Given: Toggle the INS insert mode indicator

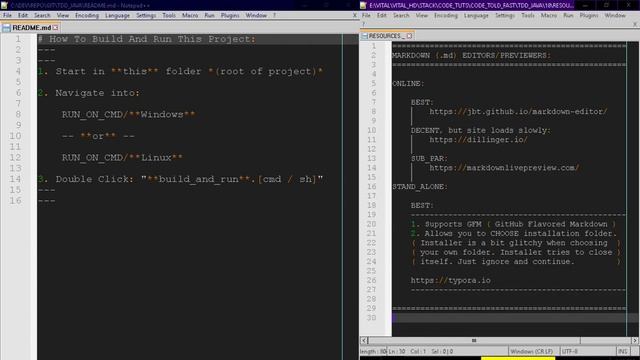Looking at the screenshot, I should pyautogui.click(x=622, y=351).
